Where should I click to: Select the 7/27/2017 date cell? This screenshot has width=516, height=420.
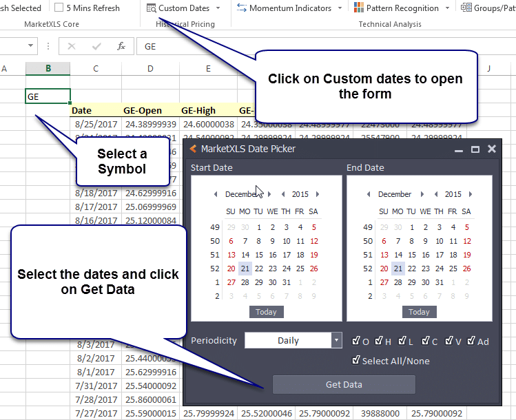point(96,413)
